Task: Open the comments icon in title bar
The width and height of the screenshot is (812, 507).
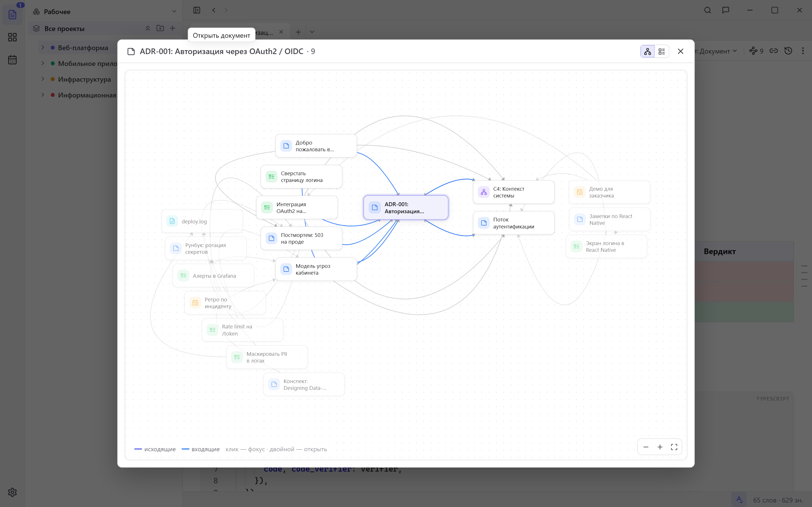Action: (x=726, y=10)
